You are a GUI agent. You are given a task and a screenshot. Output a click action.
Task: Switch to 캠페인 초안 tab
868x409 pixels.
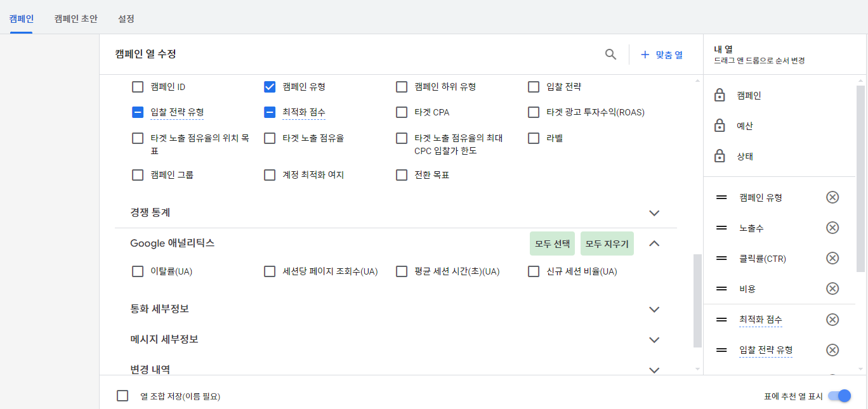tap(76, 19)
